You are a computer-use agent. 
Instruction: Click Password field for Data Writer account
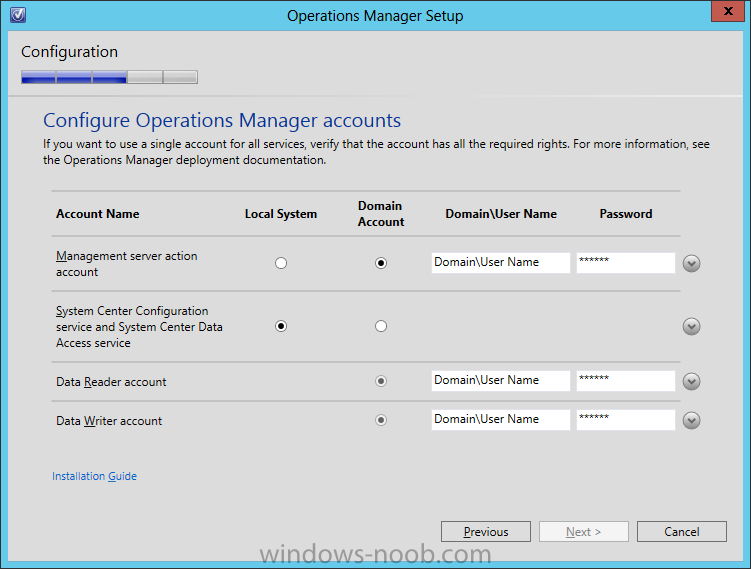point(626,420)
